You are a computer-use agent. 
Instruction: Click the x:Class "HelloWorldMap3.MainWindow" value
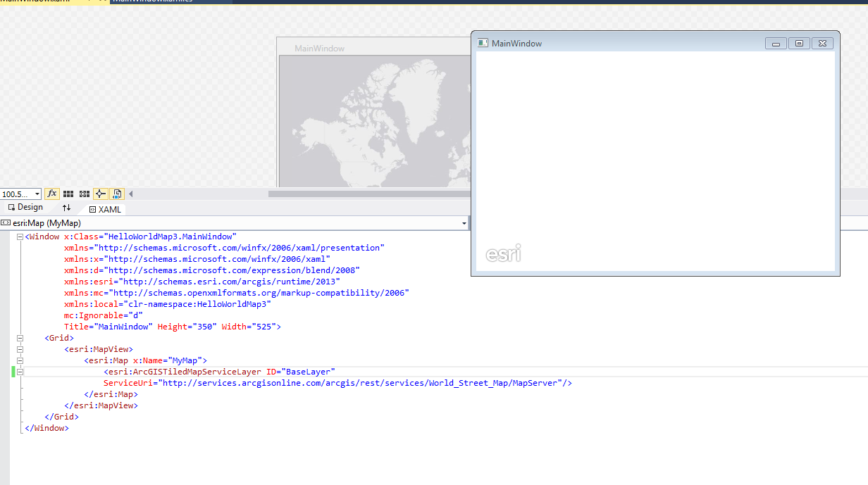pos(170,237)
